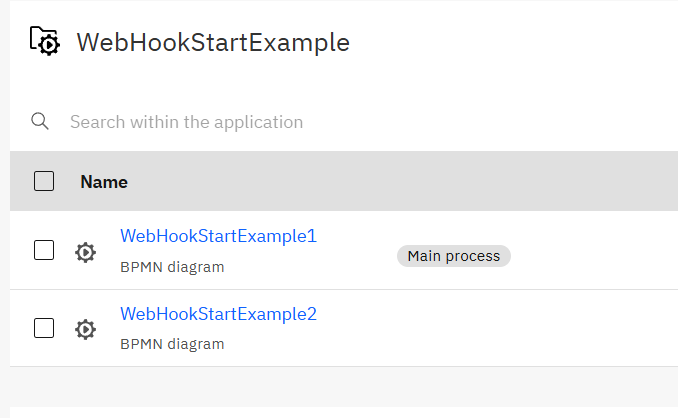The height and width of the screenshot is (418, 678).
Task: Click the WebHookStartExample page title
Action: point(213,42)
